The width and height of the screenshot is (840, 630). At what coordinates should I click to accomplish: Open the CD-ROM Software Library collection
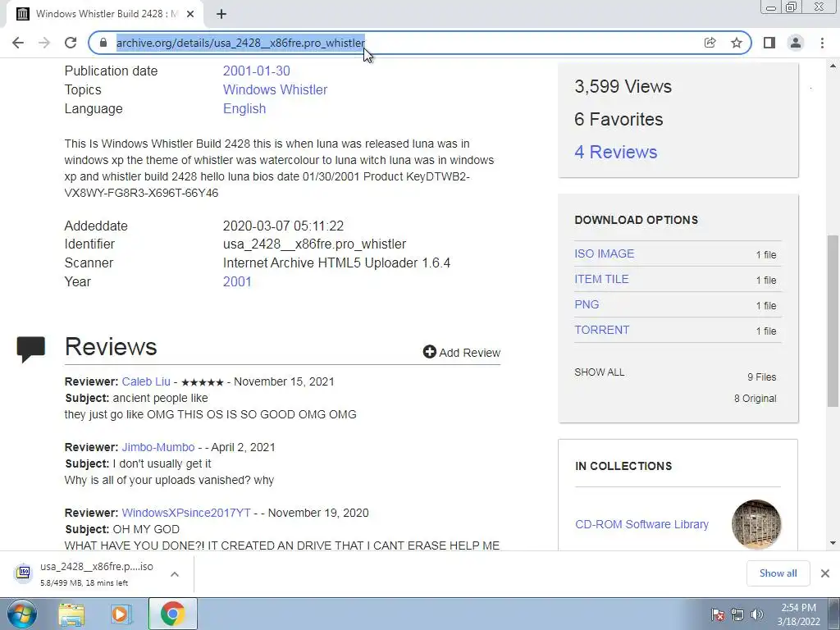(641, 524)
